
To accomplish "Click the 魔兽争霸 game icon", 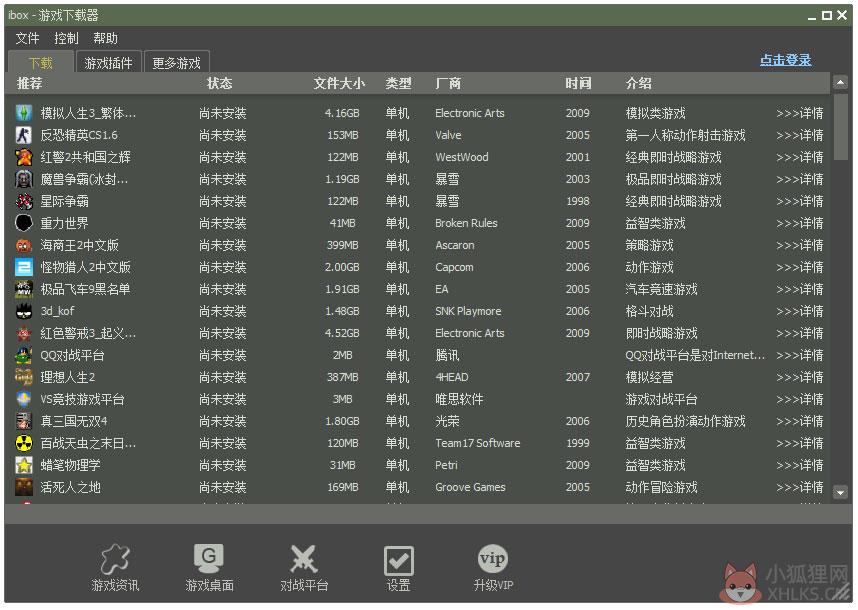I will click(x=24, y=179).
